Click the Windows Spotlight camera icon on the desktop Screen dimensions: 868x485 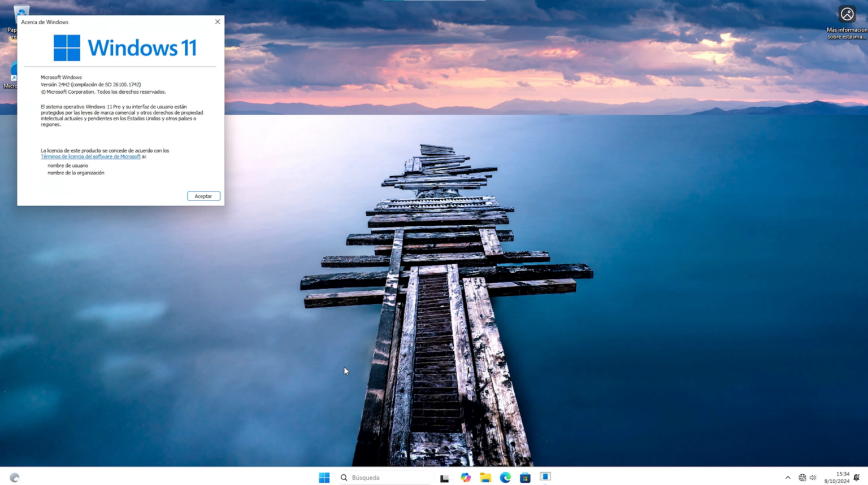point(847,14)
